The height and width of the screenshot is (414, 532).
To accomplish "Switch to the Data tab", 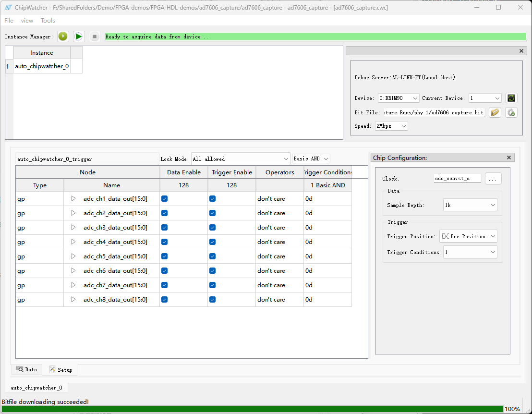I will (x=26, y=369).
